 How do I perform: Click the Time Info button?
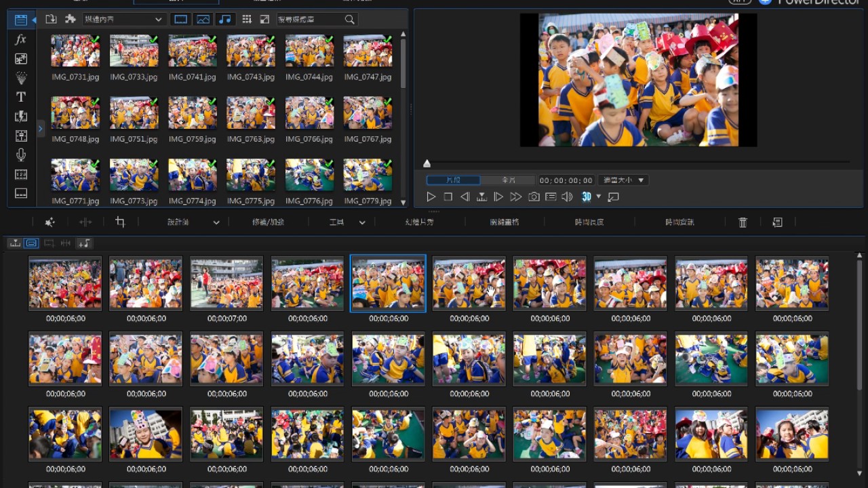pos(679,222)
